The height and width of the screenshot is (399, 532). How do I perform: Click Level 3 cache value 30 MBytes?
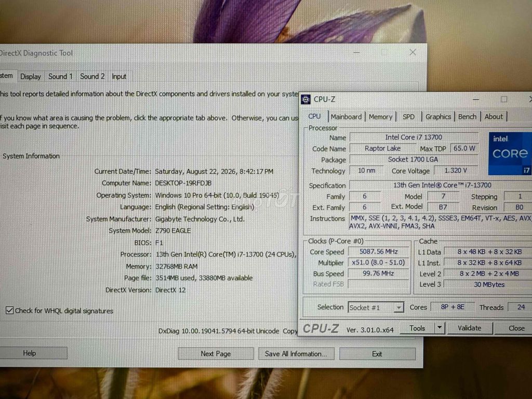click(x=488, y=284)
